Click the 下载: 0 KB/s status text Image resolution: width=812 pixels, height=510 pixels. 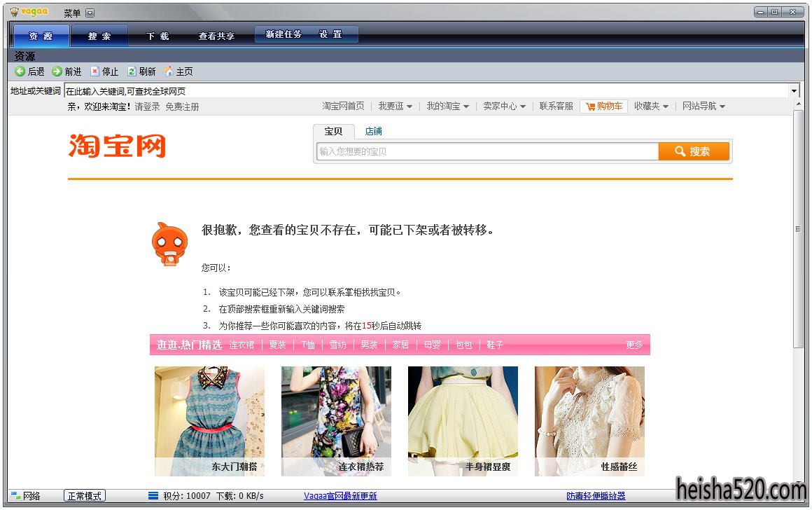[240, 496]
